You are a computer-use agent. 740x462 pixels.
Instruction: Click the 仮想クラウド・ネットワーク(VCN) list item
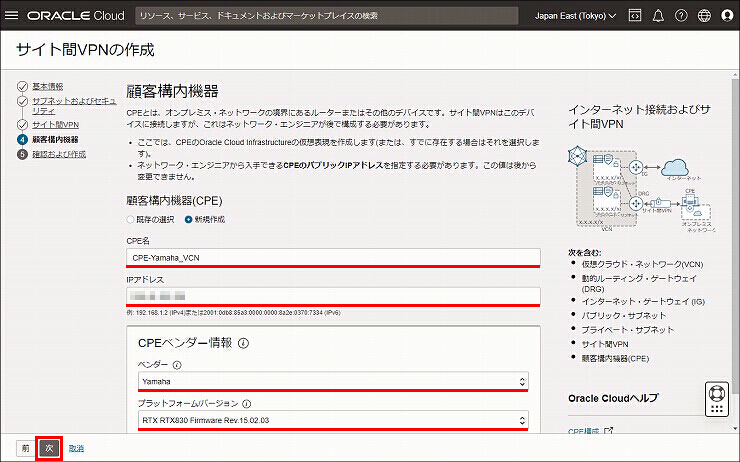click(x=642, y=264)
